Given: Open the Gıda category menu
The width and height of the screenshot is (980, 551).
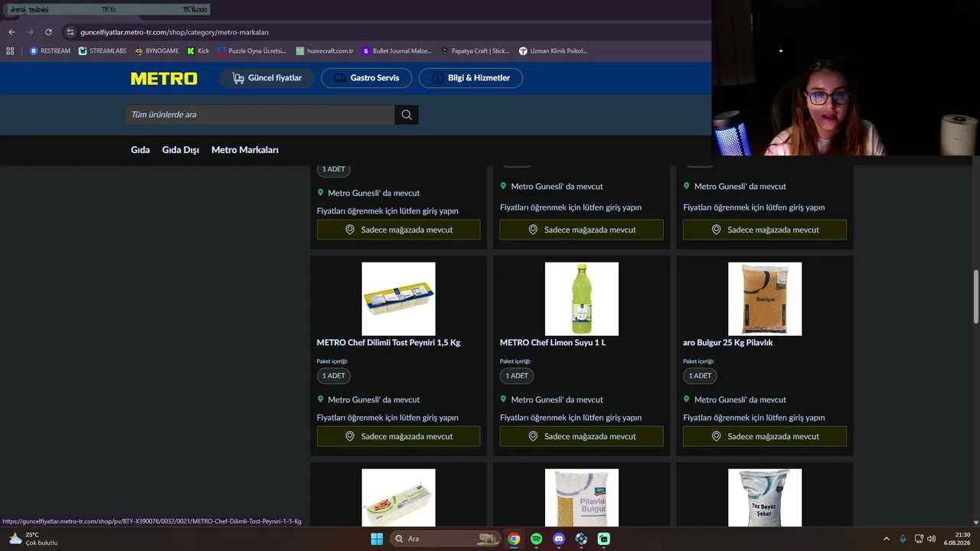Looking at the screenshot, I should (x=140, y=150).
